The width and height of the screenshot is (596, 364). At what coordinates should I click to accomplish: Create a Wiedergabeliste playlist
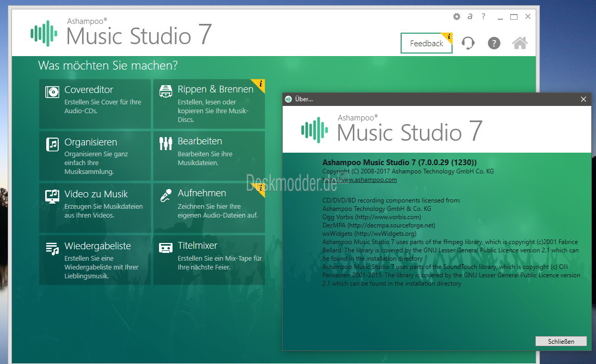[95, 260]
